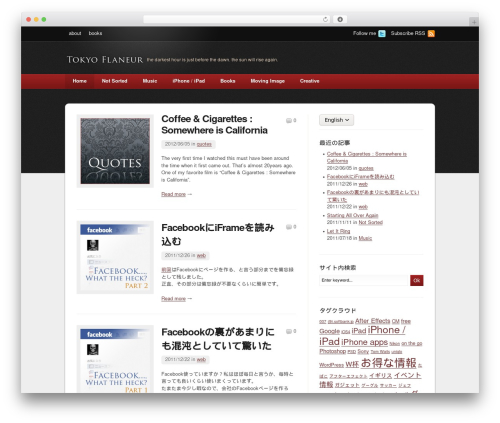
Task: Open the Creative menu item
Action: (x=309, y=81)
